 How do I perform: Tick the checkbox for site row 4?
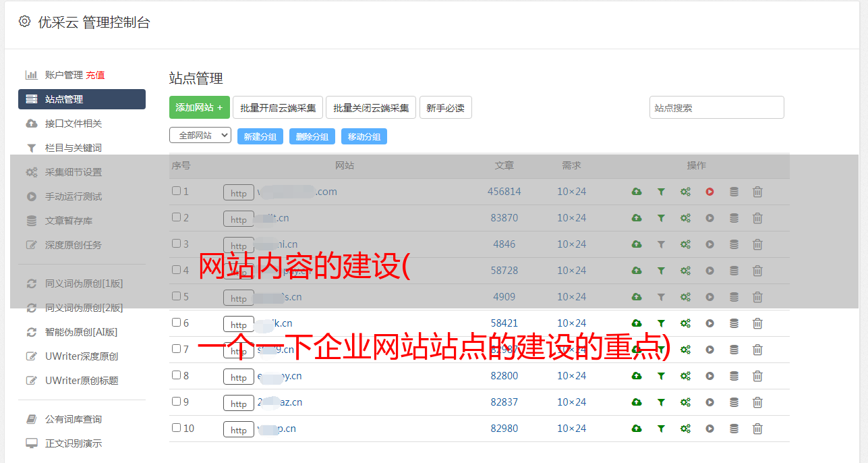(176, 270)
